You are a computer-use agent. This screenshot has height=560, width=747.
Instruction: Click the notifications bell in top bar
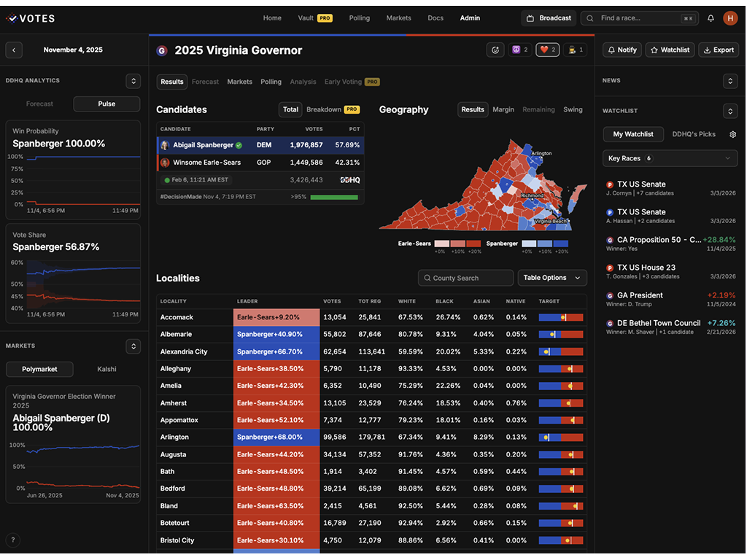pyautogui.click(x=711, y=18)
